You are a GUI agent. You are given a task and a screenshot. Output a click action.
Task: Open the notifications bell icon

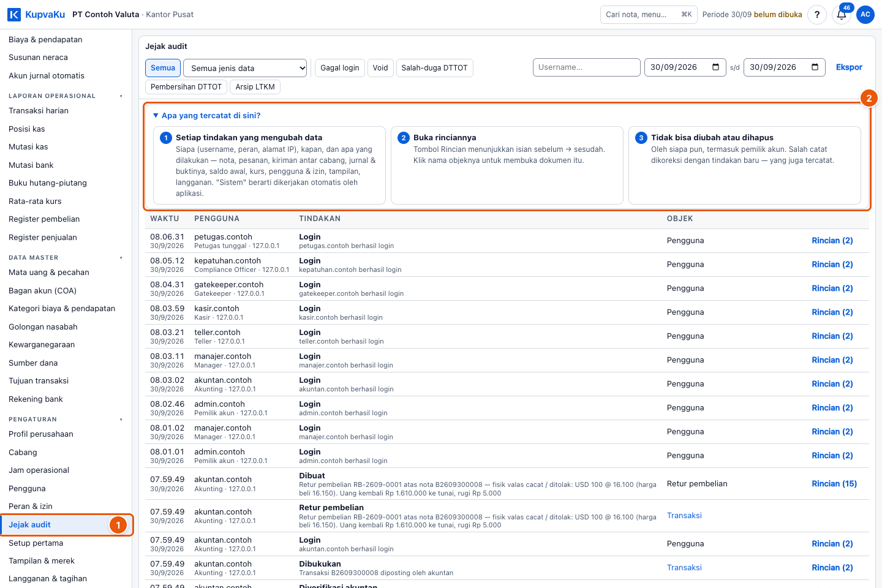[842, 15]
